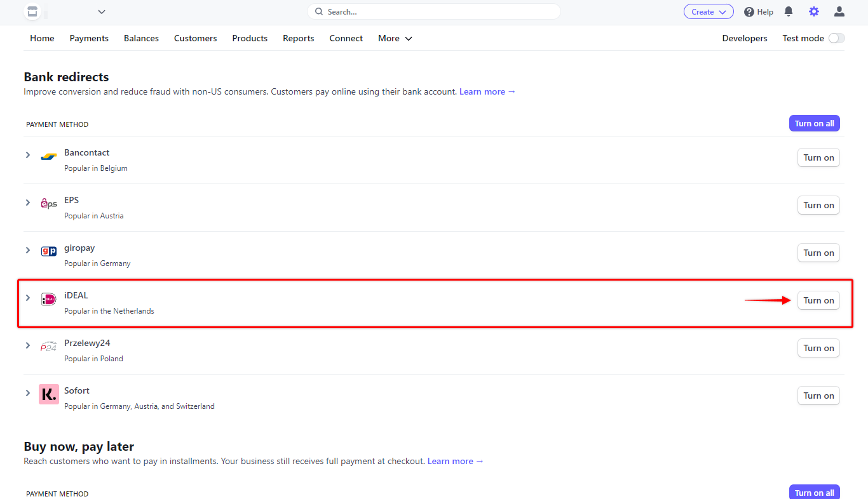Click the giropay logo

coord(49,251)
